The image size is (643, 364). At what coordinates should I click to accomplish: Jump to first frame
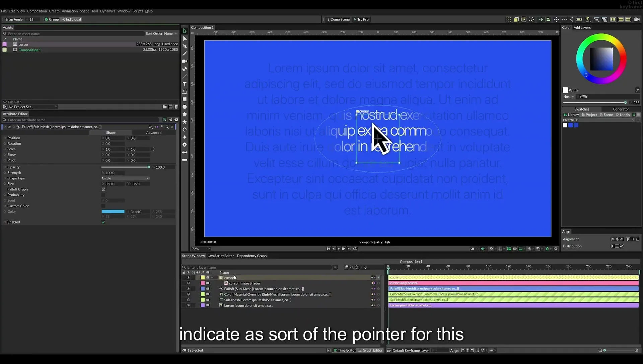329,249
